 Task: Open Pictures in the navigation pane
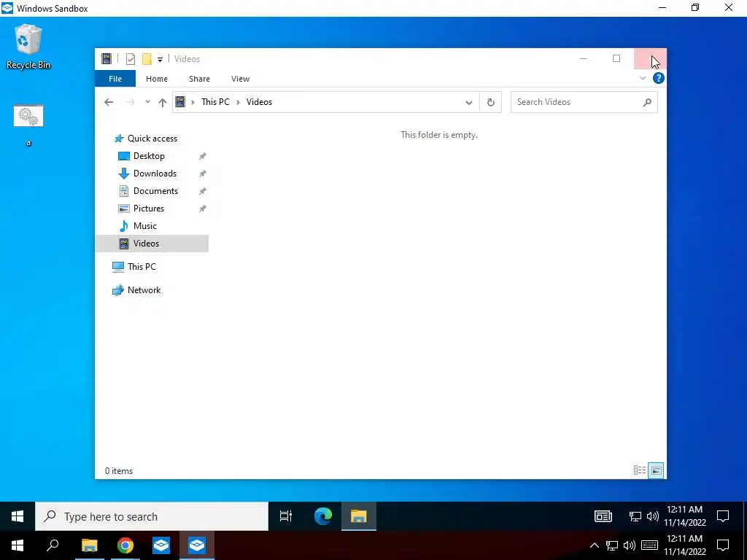point(149,209)
